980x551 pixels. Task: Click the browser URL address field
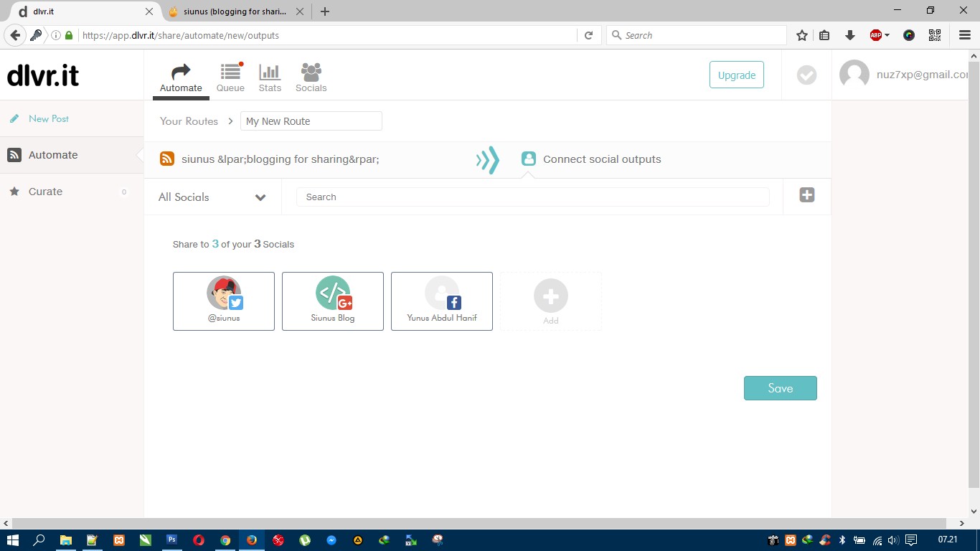click(326, 35)
